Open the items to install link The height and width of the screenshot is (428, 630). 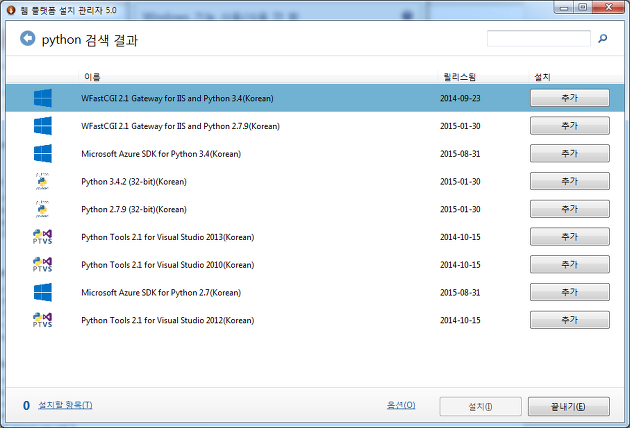tap(65, 405)
